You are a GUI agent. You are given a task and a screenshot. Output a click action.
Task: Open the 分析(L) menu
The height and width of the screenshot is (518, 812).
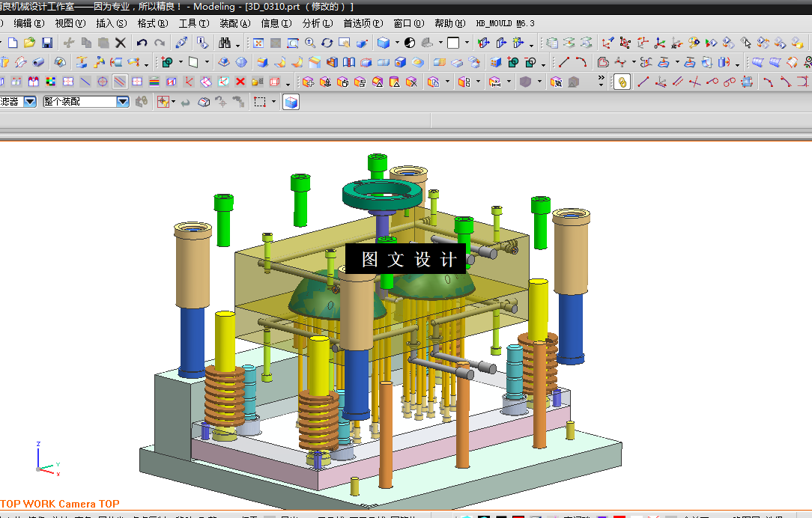tap(318, 23)
